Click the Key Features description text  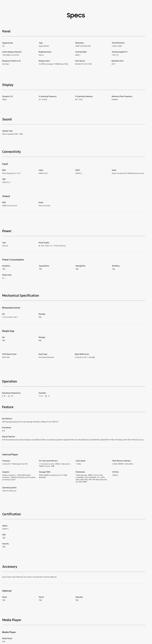point(30,422)
